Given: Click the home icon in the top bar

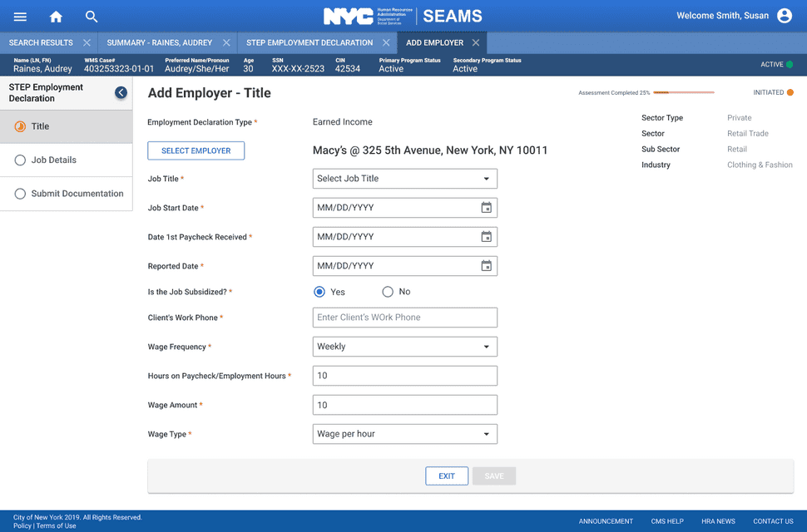Looking at the screenshot, I should (56, 16).
